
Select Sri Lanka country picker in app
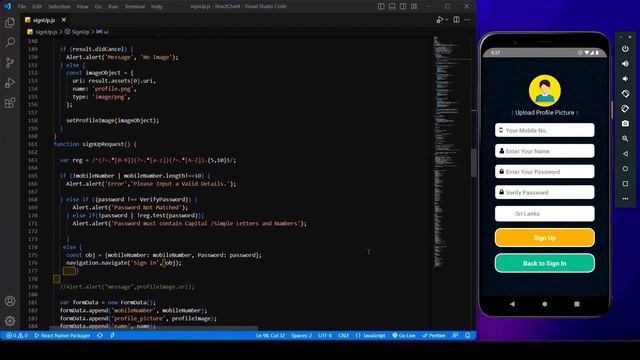[x=544, y=213]
